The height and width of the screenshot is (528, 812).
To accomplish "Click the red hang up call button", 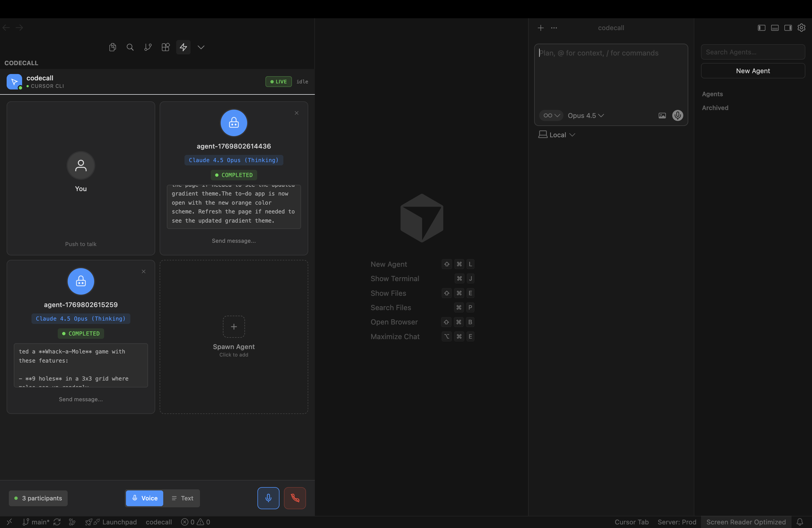I will [x=295, y=498].
